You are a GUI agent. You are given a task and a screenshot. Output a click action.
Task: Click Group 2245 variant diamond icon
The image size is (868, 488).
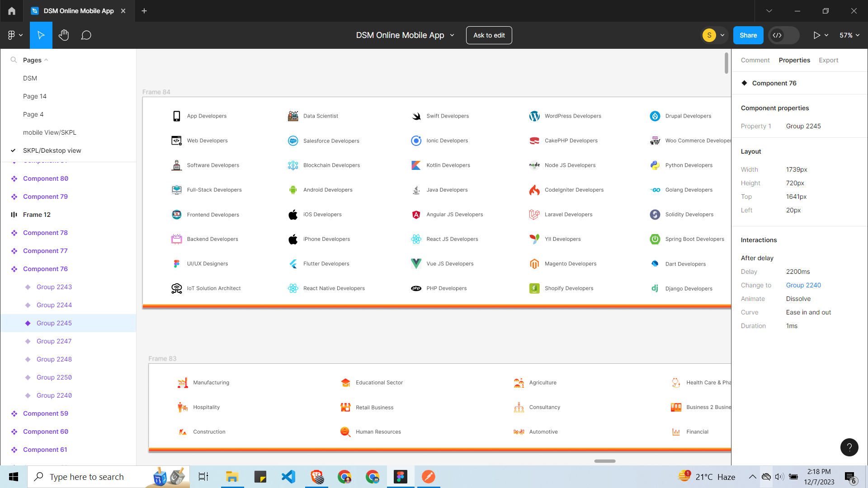click(x=28, y=323)
